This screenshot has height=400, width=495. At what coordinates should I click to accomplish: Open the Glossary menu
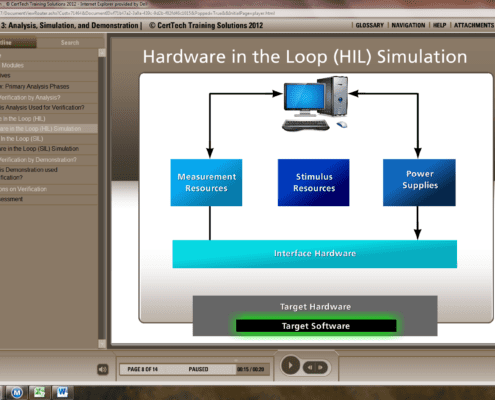click(x=370, y=25)
